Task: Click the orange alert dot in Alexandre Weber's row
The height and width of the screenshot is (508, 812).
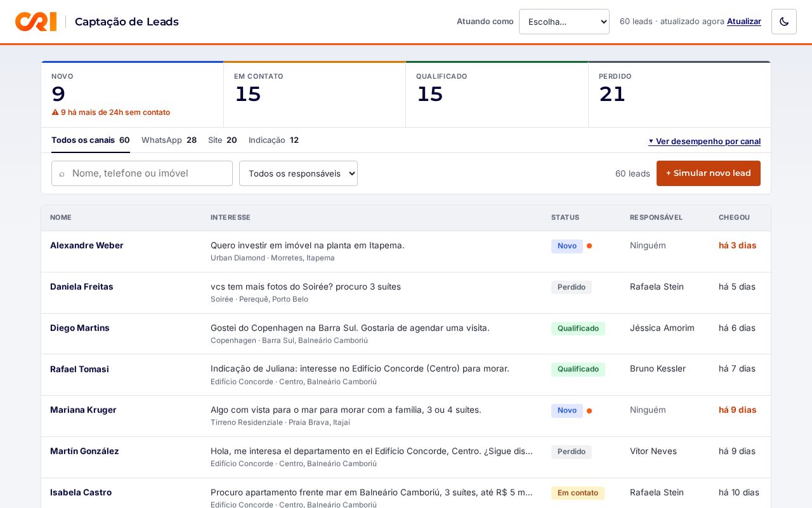Action: (589, 246)
